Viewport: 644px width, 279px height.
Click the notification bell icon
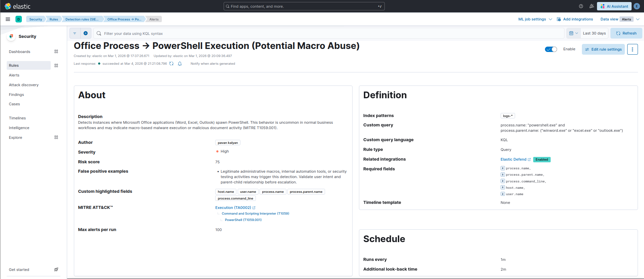click(180, 64)
